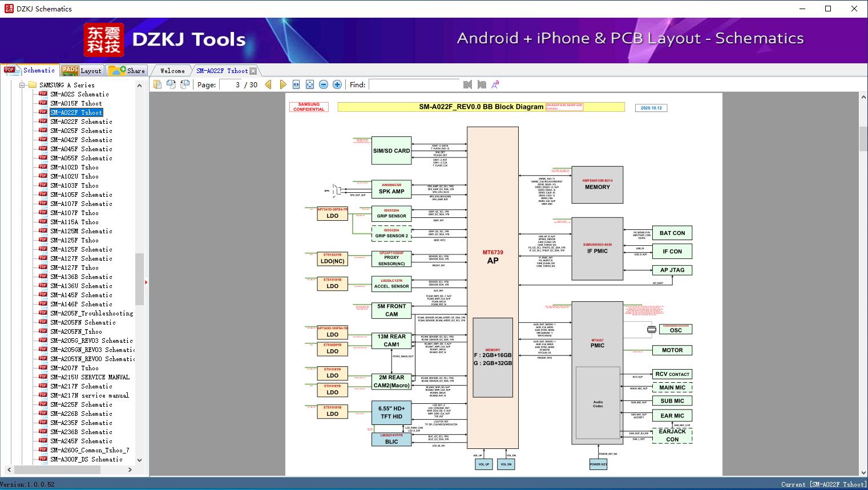
Task: Click the fit width icon
Action: pyautogui.click(x=296, y=84)
